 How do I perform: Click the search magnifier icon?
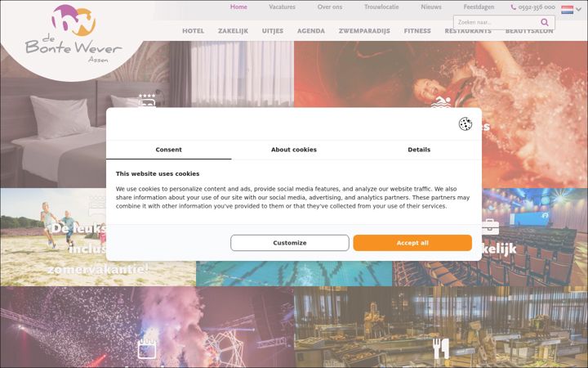pyautogui.click(x=545, y=23)
